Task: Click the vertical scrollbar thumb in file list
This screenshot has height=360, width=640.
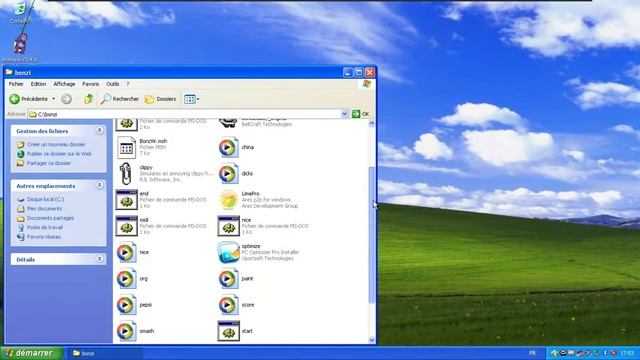Action: pos(371,235)
